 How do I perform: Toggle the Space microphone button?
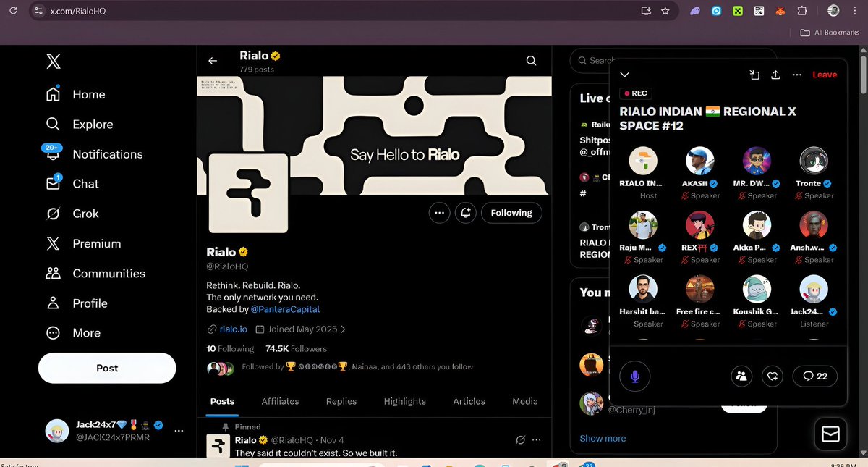pos(635,376)
